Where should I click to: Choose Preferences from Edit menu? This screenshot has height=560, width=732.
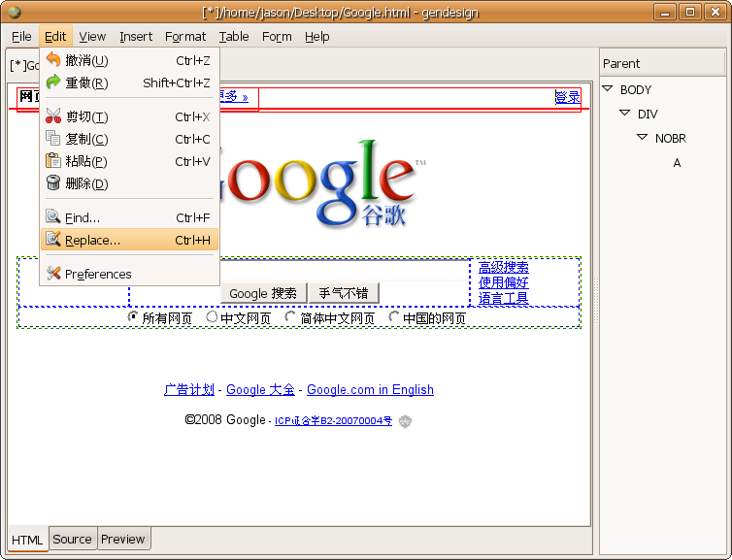pos(130,274)
